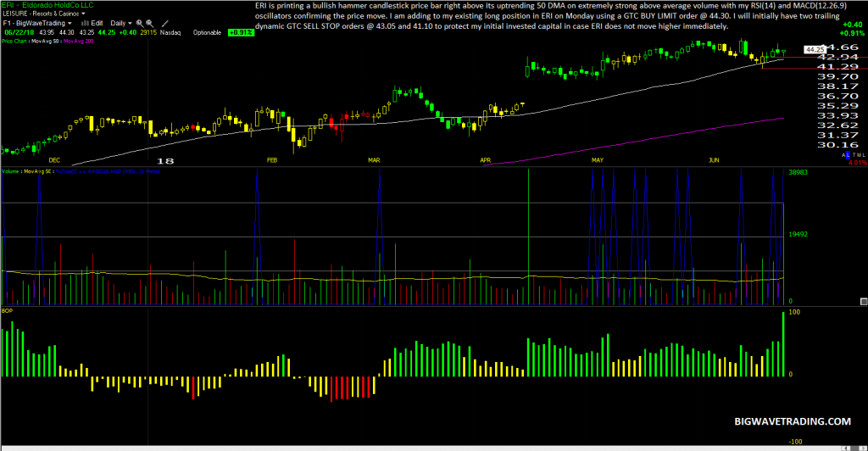
Task: Click the 30.16 price axis value
Action: point(837,145)
